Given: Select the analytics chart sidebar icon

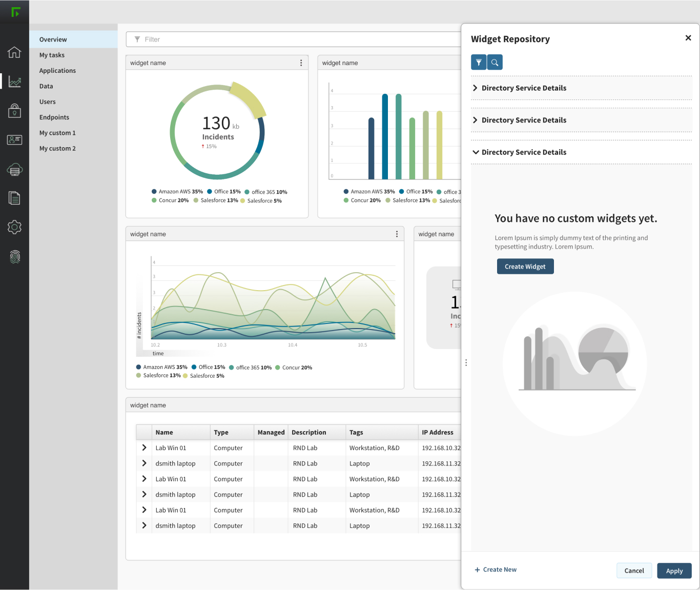Looking at the screenshot, I should [14, 81].
